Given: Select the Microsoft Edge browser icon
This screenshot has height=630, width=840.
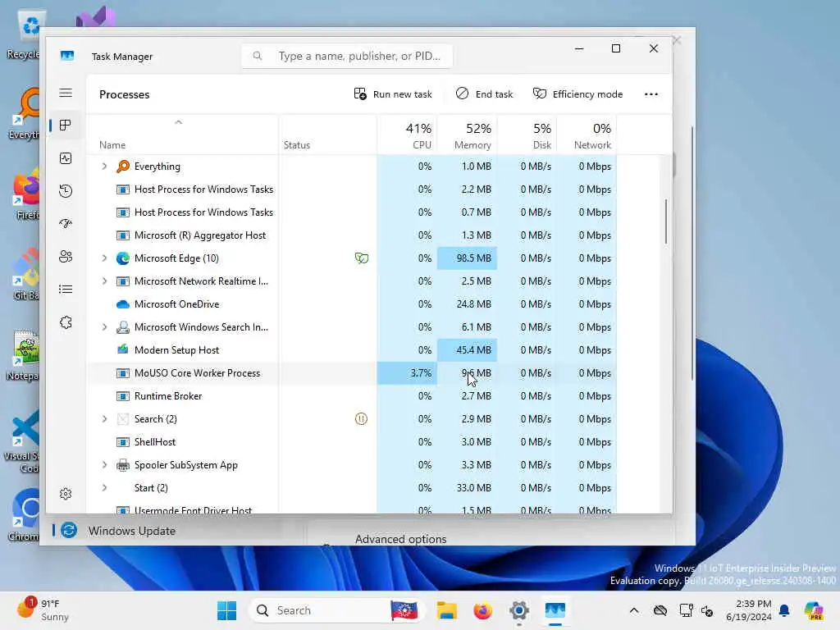Looking at the screenshot, I should [x=123, y=258].
